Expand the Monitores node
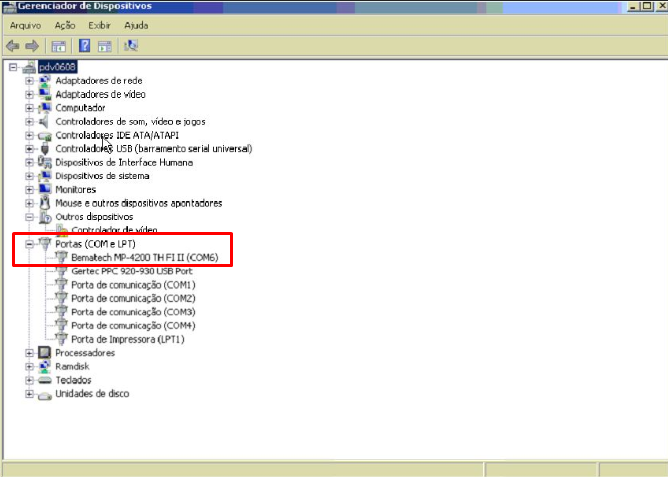The height and width of the screenshot is (477, 668). tap(29, 190)
